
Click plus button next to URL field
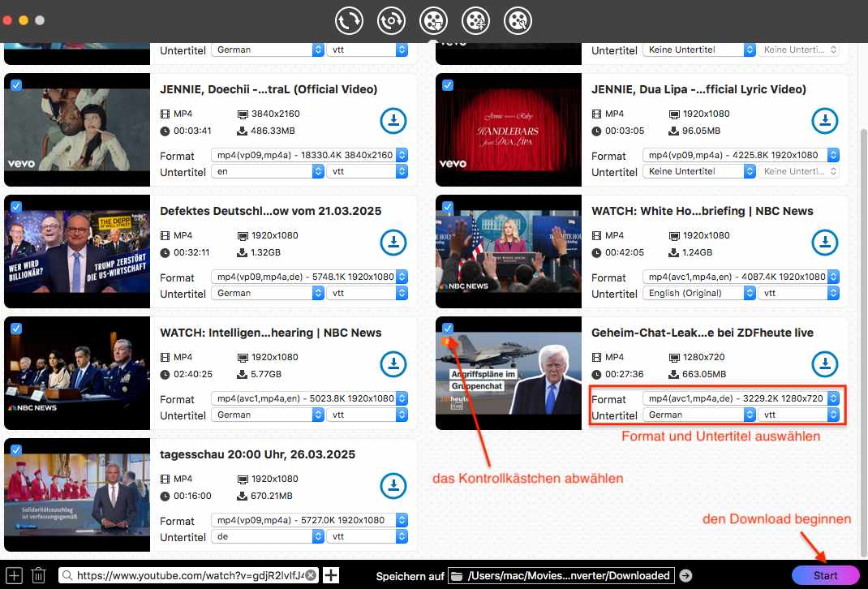331,575
